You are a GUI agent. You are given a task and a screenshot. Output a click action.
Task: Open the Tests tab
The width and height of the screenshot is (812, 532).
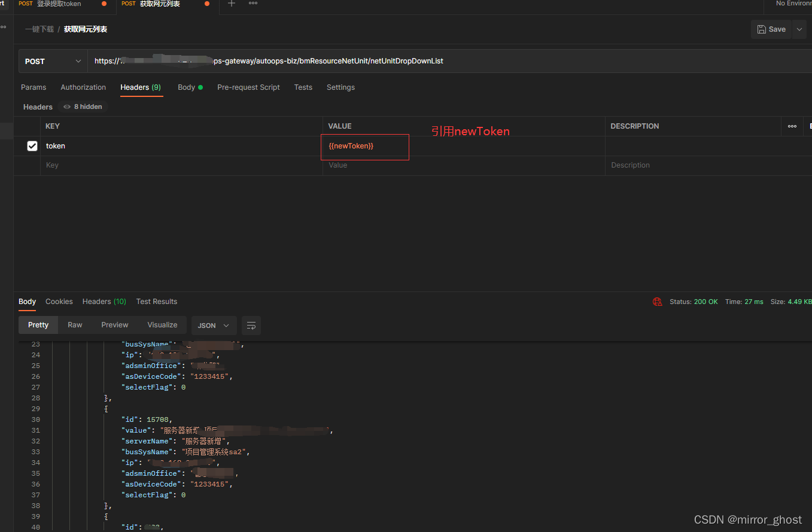click(x=303, y=87)
